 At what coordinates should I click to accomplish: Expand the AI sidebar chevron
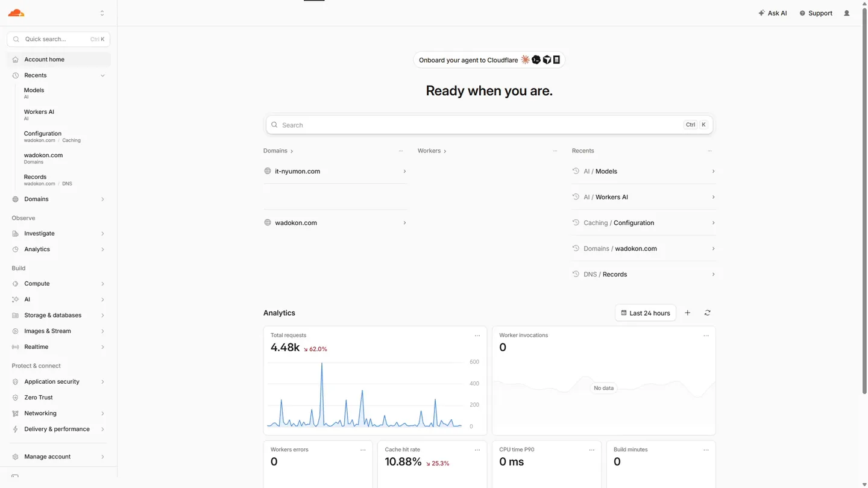click(102, 299)
